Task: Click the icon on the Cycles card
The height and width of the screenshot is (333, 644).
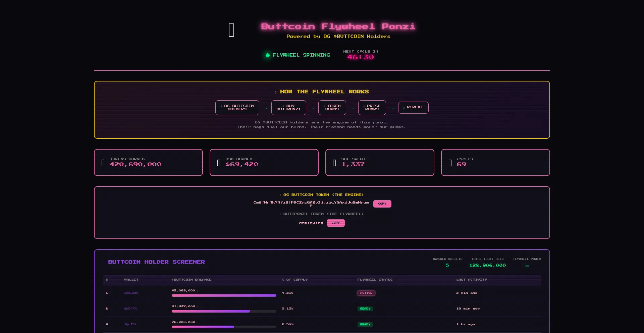Action: click(450, 163)
